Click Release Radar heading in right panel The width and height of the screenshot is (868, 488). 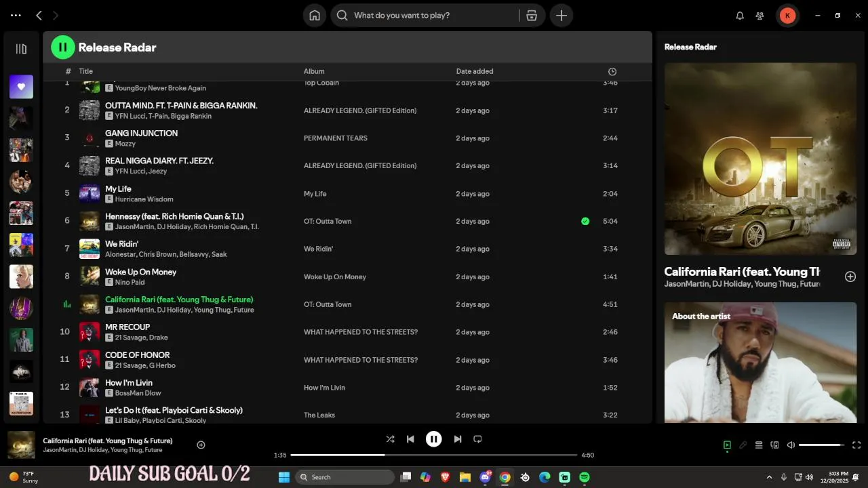[x=690, y=47]
